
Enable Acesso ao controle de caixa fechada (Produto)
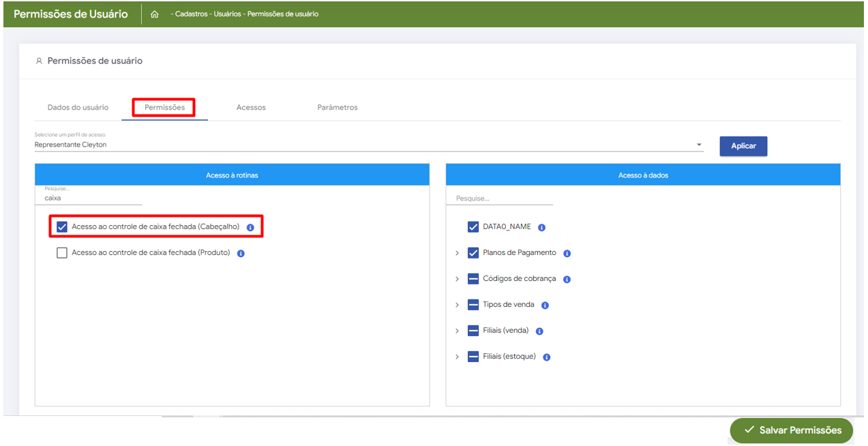click(x=62, y=253)
